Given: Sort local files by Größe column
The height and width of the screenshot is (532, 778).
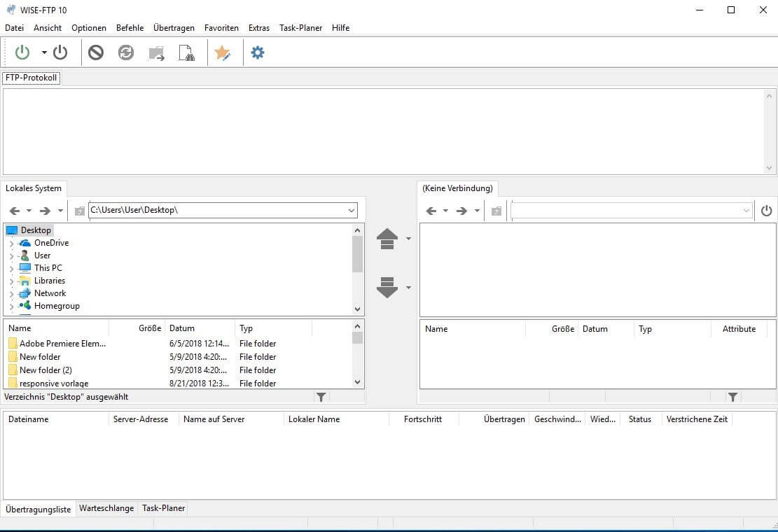Looking at the screenshot, I should tap(137, 328).
